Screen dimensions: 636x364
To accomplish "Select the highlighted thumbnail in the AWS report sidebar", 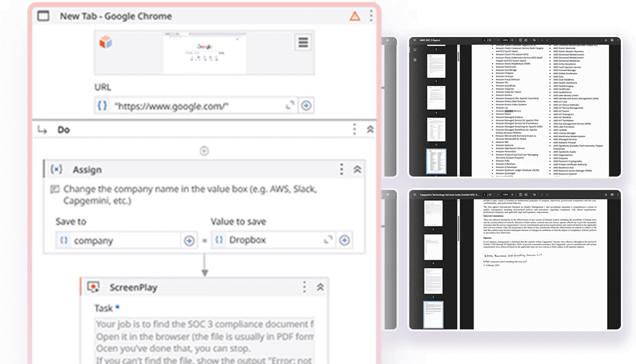I will 436,161.
